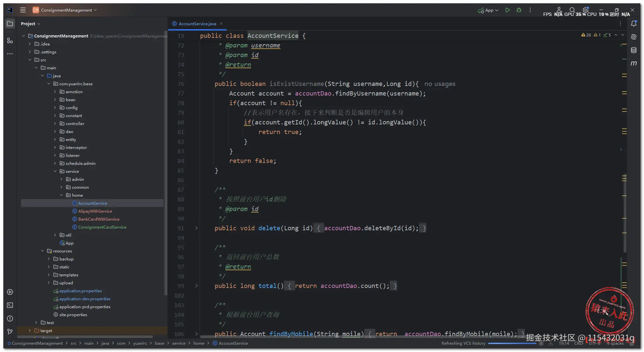
Task: Click 'home' in the breadcrumb bar
Action: click(x=199, y=343)
